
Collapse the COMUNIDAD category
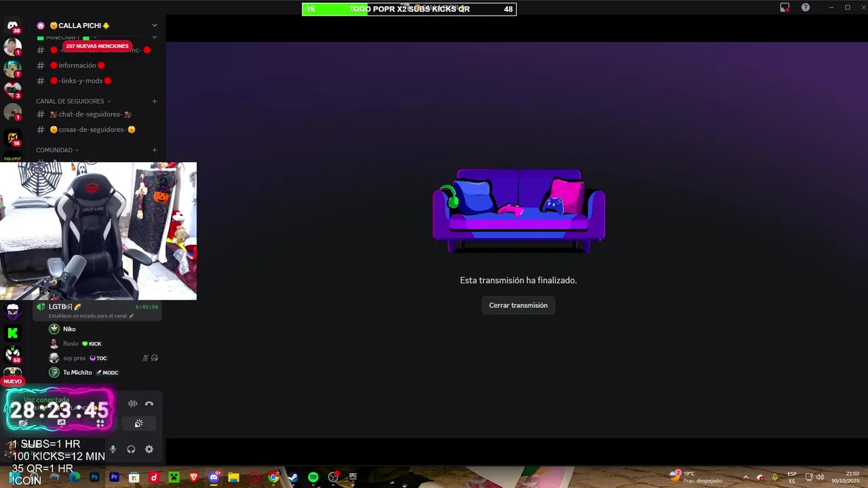click(57, 150)
